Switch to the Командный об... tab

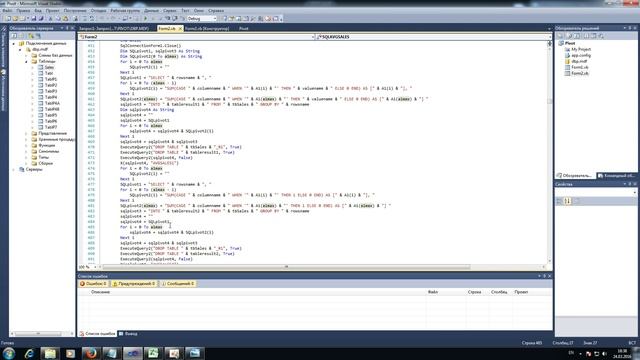[616, 176]
